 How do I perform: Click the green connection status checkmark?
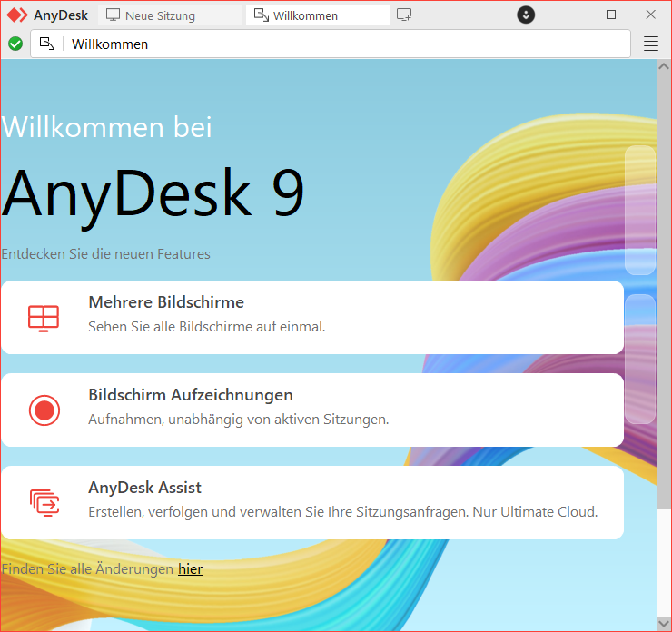pos(15,44)
